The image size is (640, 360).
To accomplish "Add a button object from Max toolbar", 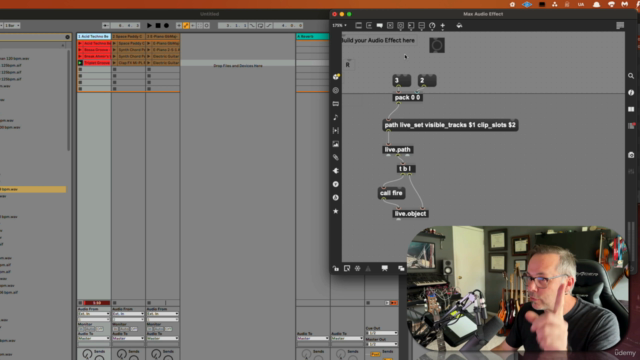I will point(400,25).
